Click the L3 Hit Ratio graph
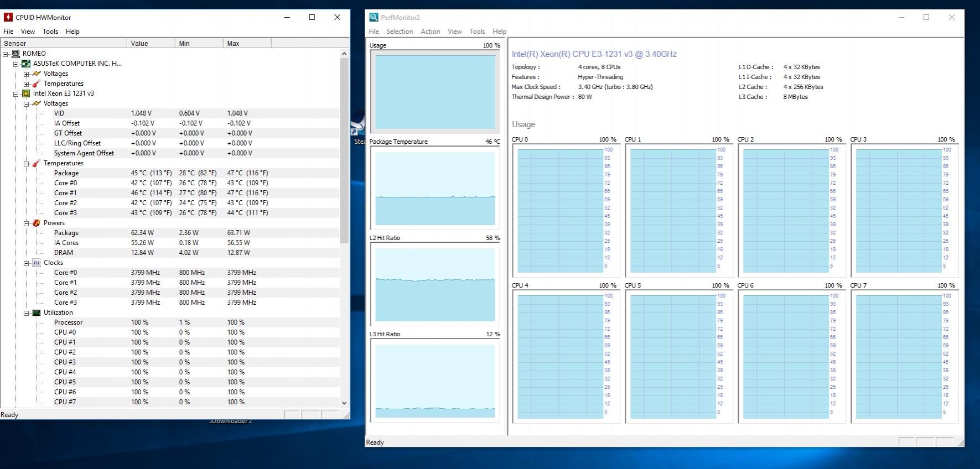 [x=435, y=381]
